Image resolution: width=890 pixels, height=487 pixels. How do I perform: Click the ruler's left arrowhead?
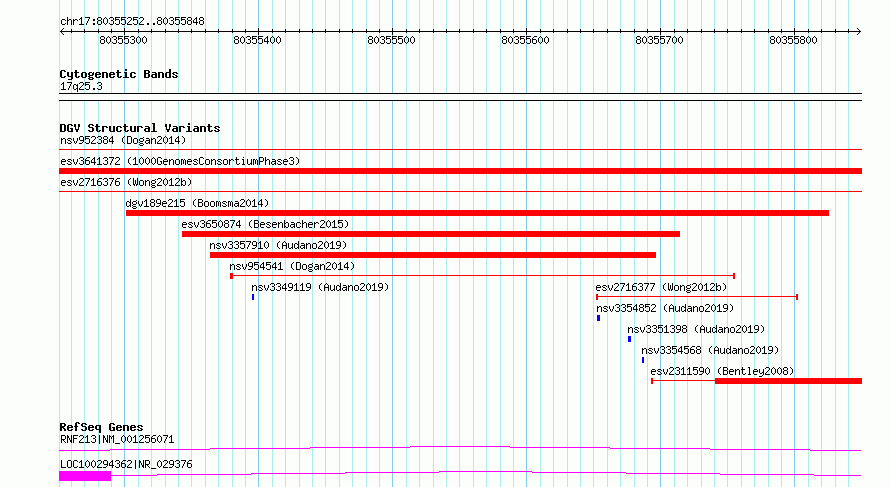62,32
